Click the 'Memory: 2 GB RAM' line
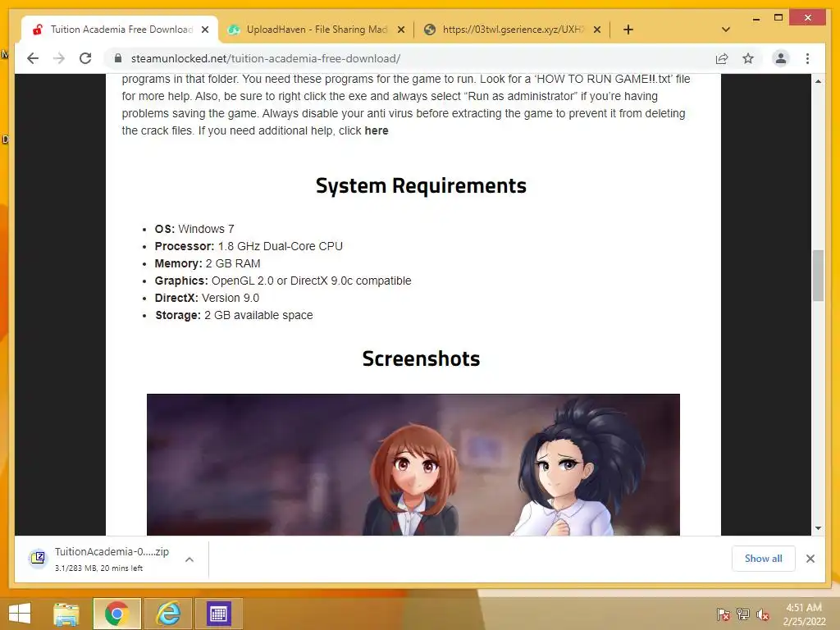 click(x=208, y=263)
